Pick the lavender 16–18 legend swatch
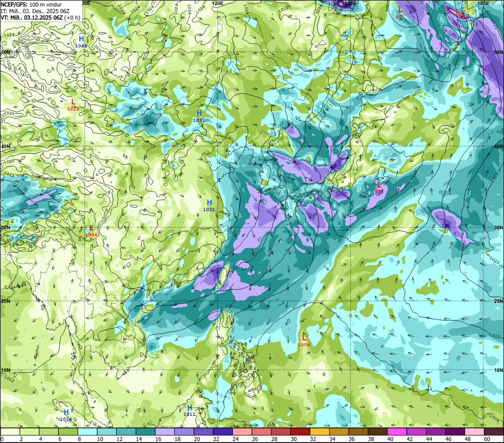Screen dimensions: 504x443 coord(165,431)
